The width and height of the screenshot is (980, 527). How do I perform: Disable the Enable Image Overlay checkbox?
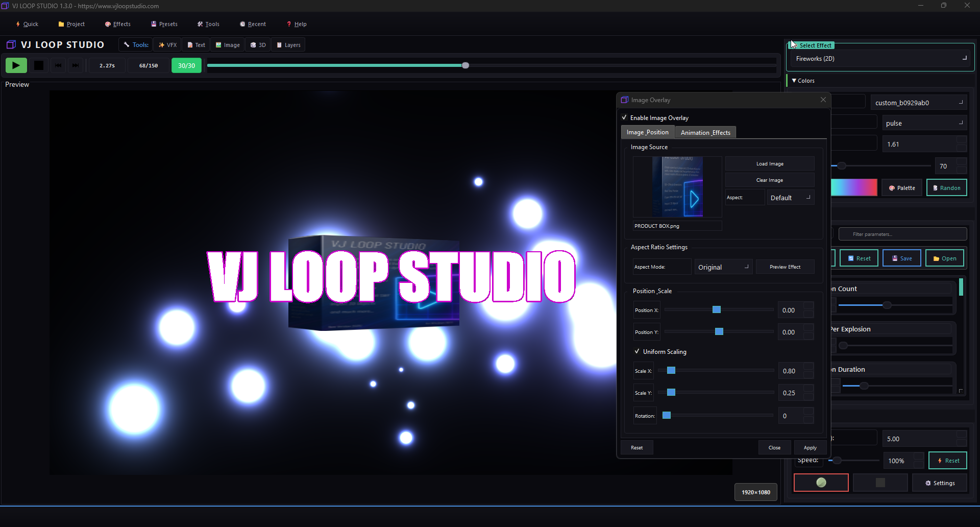pyautogui.click(x=625, y=117)
